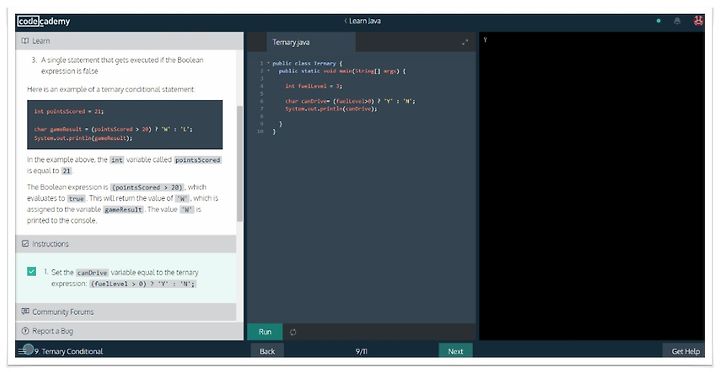Go Back to previous exercise
Screen dimensions: 720x372
tap(267, 351)
